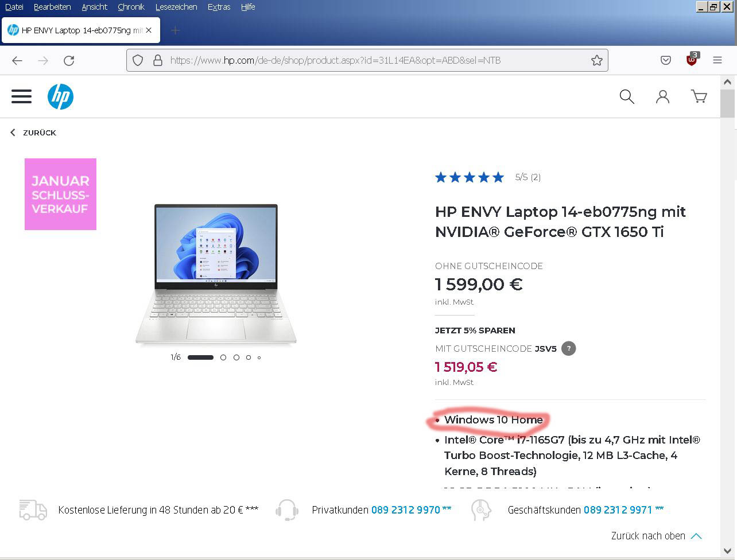Open the Bearbeiten menu

(x=52, y=7)
